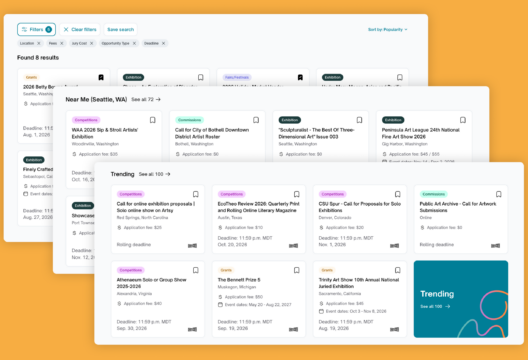528x360 pixels.
Task: Unsave the bookmarked Fairs/Festivals card
Action: (300, 77)
